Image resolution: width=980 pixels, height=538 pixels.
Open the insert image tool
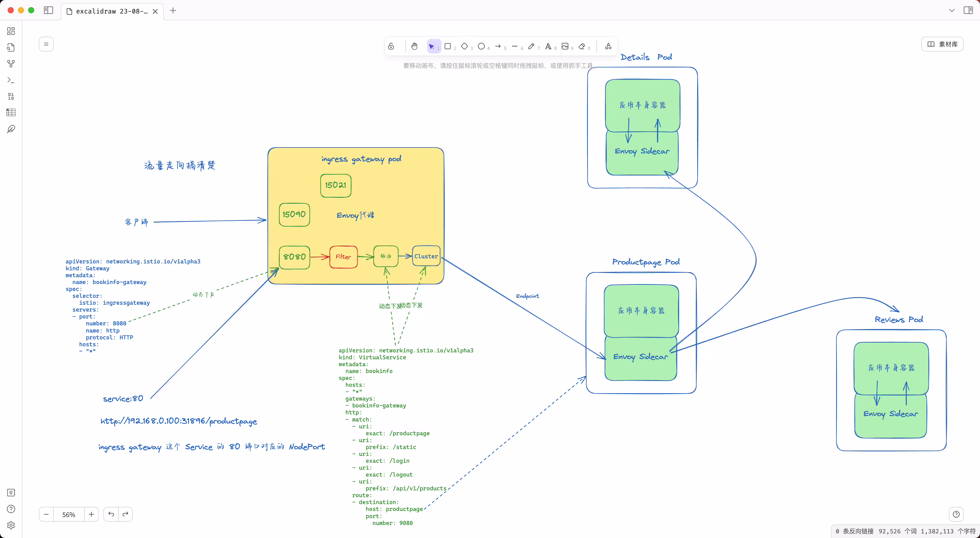coord(565,46)
